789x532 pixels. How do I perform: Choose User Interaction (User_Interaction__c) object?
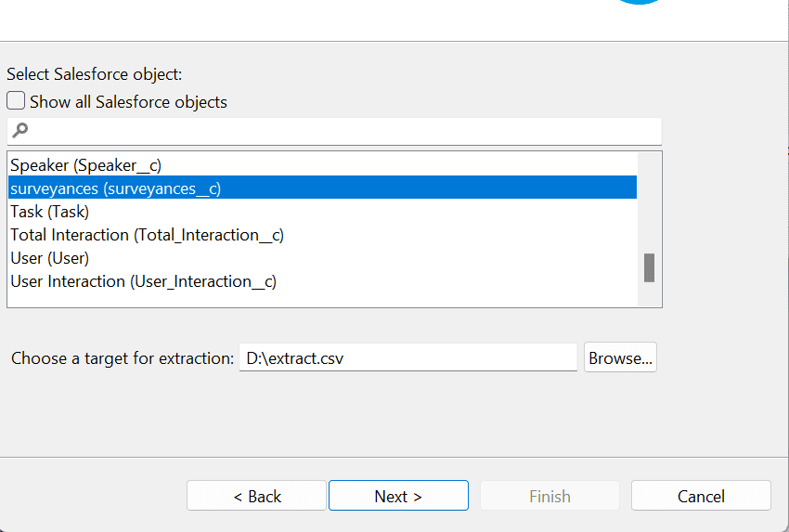point(144,281)
